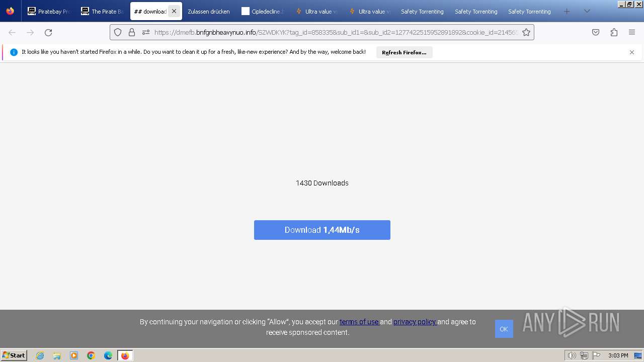Launch Google Chrome from taskbar

(91, 355)
